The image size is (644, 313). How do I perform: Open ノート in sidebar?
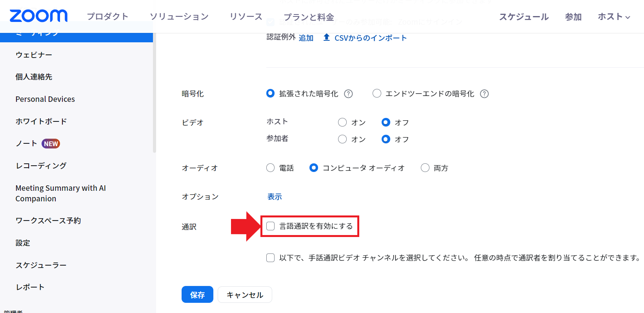coord(26,143)
